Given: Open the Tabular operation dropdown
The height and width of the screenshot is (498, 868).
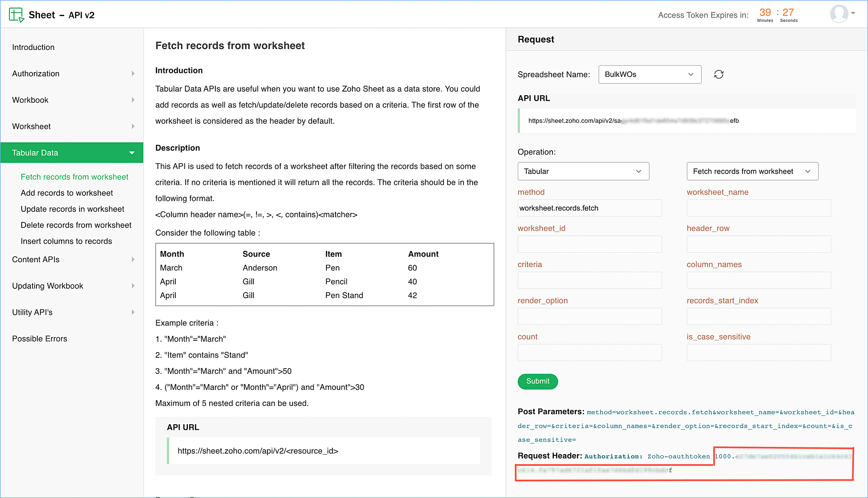Looking at the screenshot, I should (583, 171).
